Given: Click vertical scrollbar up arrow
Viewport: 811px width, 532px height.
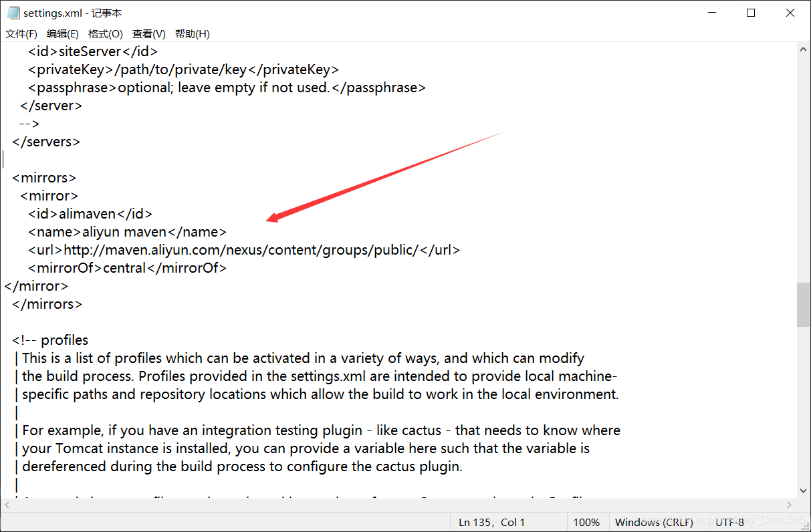Looking at the screenshot, I should click(803, 49).
